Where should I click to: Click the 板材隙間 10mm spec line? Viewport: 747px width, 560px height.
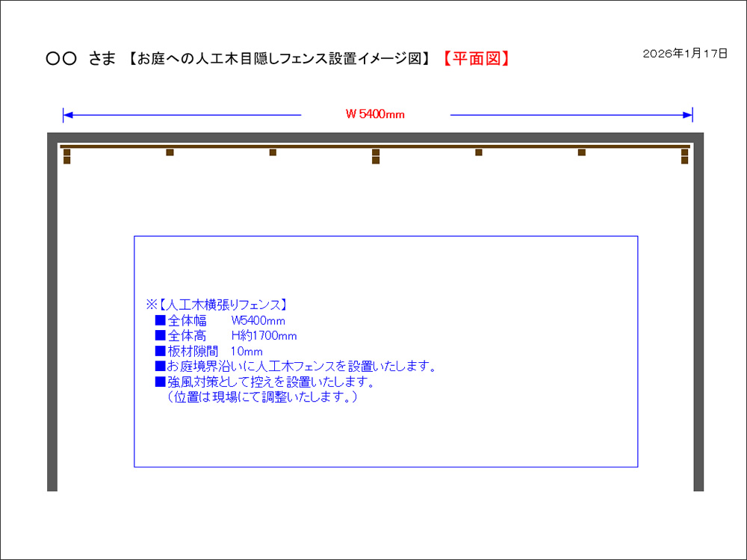(208, 352)
